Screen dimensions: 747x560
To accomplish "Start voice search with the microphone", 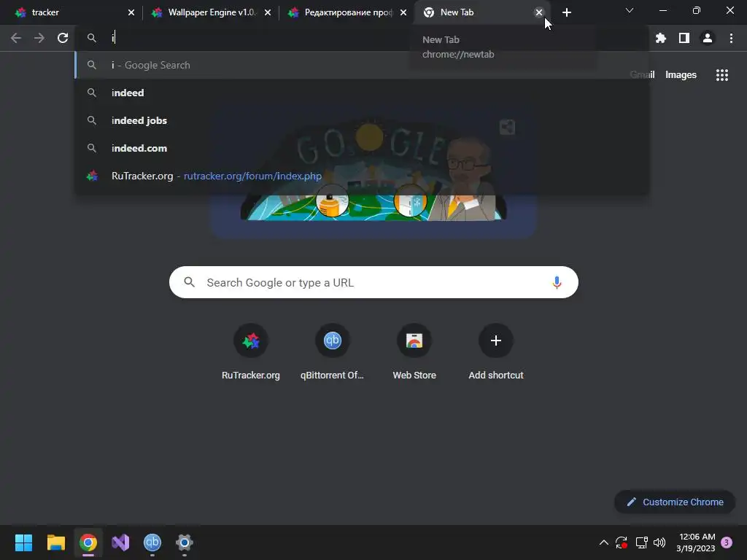I will (x=556, y=282).
